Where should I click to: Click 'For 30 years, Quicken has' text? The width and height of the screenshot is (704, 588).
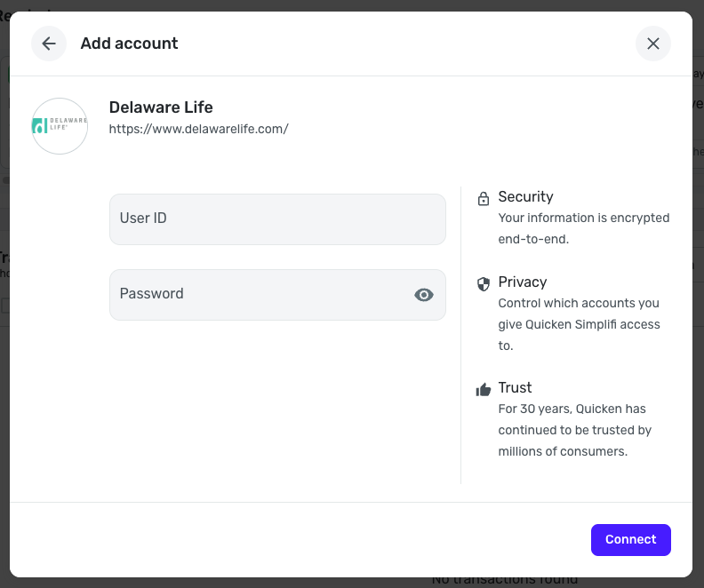pos(572,409)
